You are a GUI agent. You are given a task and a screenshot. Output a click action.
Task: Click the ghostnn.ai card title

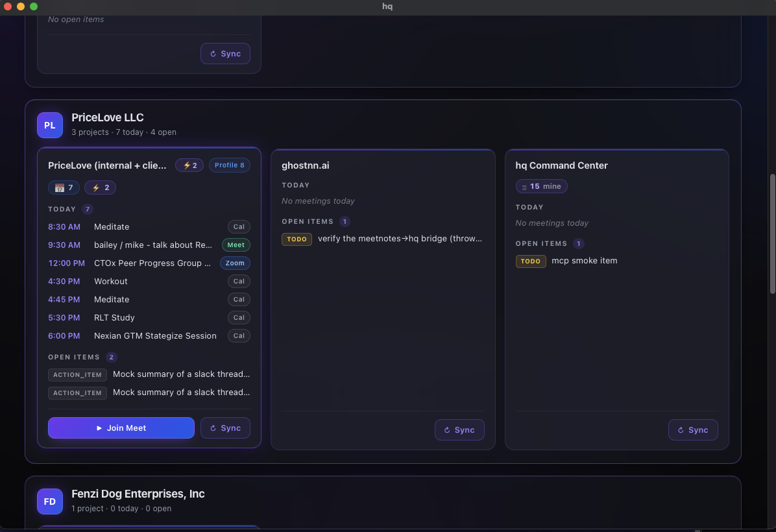click(306, 165)
